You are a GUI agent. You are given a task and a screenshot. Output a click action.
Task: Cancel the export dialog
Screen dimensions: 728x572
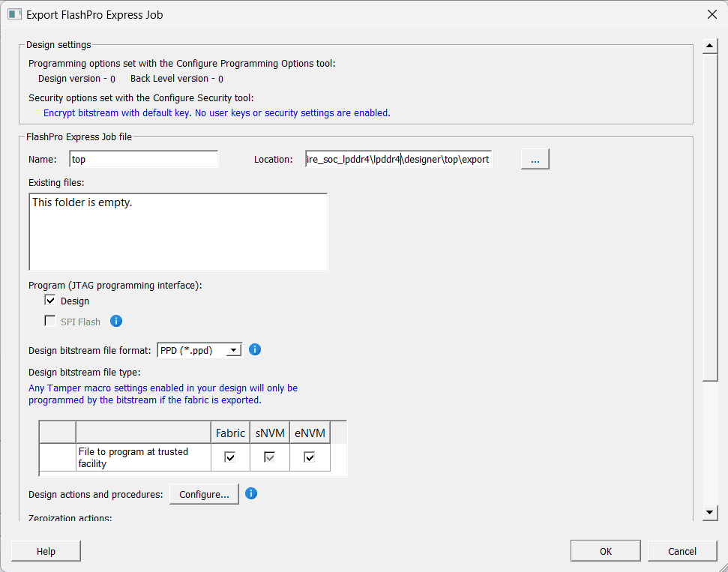682,551
